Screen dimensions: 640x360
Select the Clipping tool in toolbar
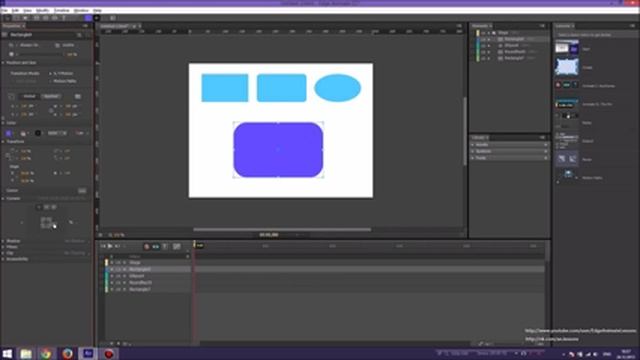(26, 18)
